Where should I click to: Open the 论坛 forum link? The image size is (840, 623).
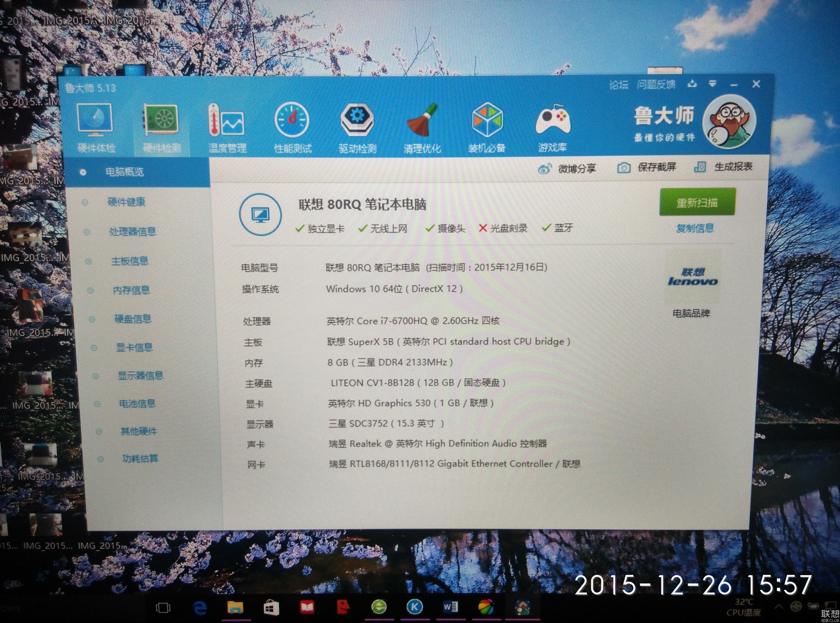pos(618,85)
